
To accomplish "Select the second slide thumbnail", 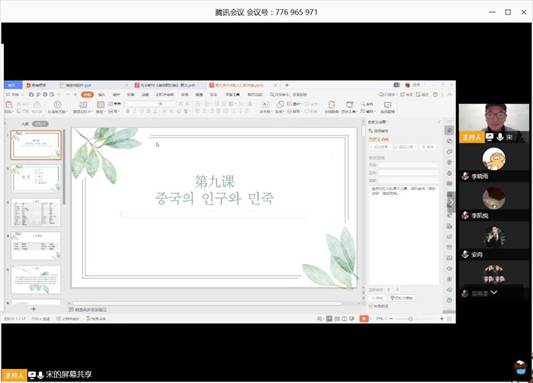I will click(x=36, y=178).
